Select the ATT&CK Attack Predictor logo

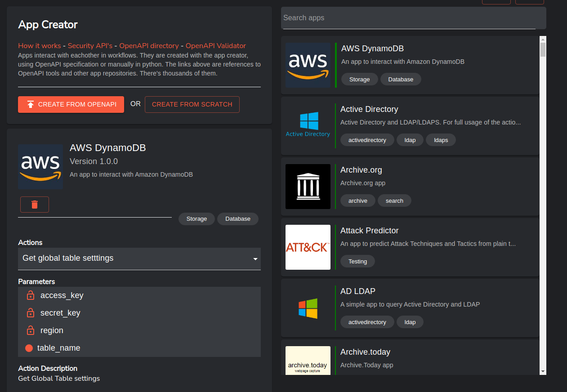click(308, 247)
